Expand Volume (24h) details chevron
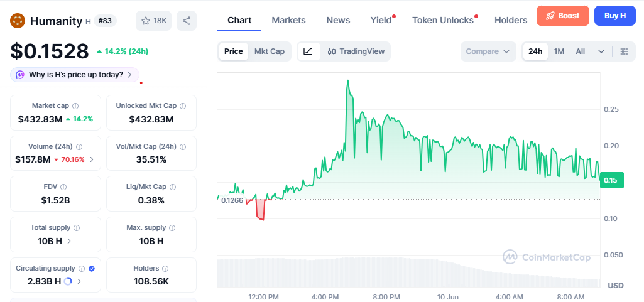The image size is (644, 302). 92,159
